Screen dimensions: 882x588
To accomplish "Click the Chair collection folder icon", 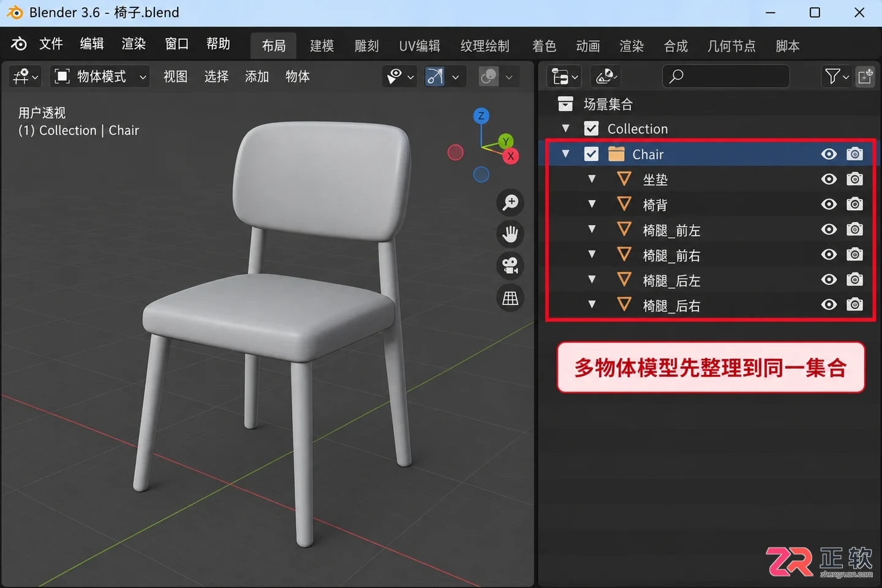I will [616, 154].
